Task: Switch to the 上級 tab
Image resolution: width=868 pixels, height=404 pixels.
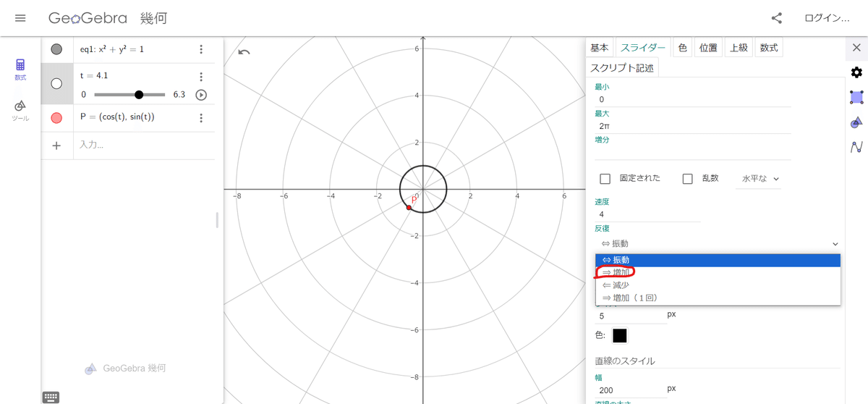Action: click(739, 48)
